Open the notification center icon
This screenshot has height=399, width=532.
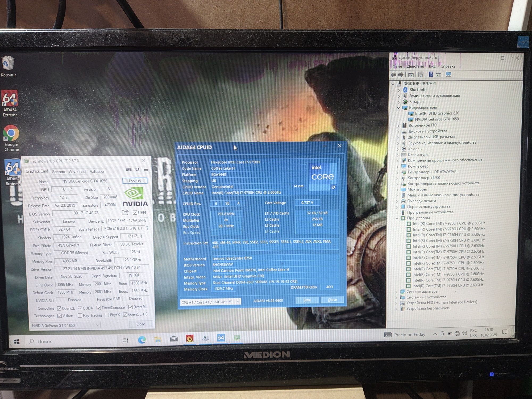pos(504,332)
